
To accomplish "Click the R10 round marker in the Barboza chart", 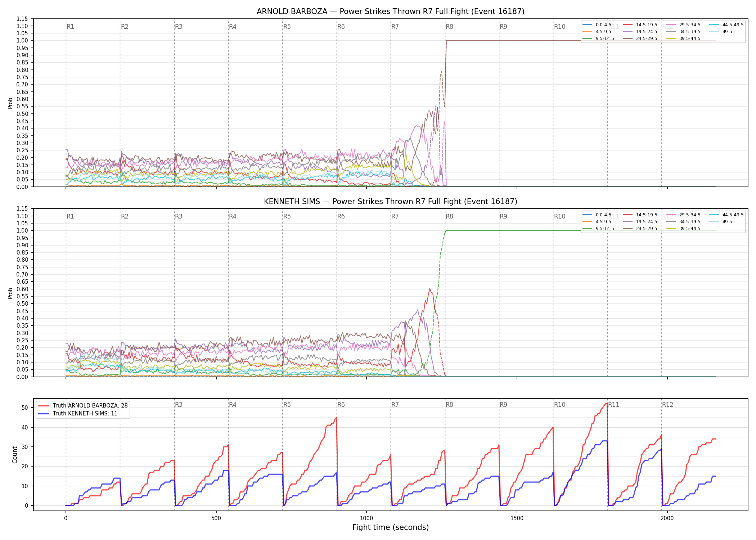I will tap(559, 27).
